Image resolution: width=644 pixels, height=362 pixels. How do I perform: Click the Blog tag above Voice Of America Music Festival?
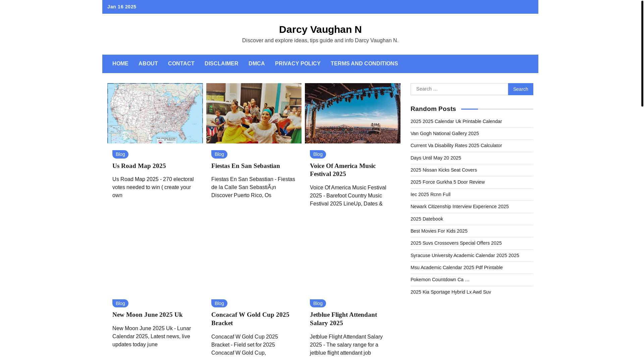(318, 154)
